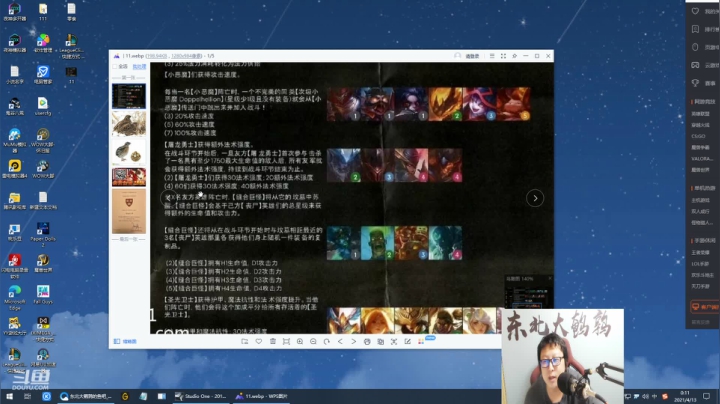The image size is (720, 404).
Task: Click the fit-to-window icon in viewer toolbar
Action: click(x=286, y=341)
